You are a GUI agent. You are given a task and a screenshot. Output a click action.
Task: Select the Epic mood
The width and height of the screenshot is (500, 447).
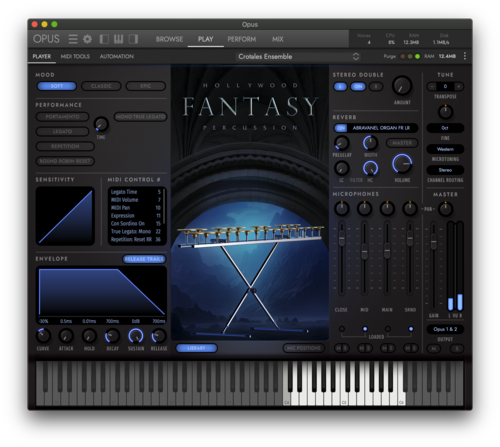coord(146,86)
